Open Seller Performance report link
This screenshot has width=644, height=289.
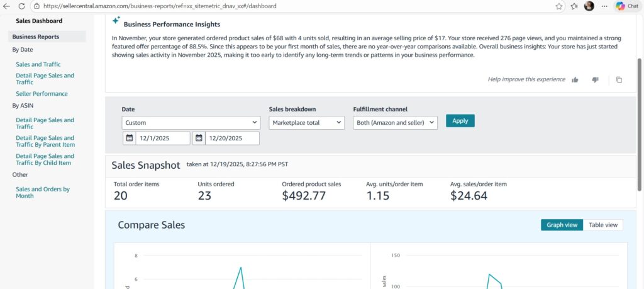click(x=42, y=94)
